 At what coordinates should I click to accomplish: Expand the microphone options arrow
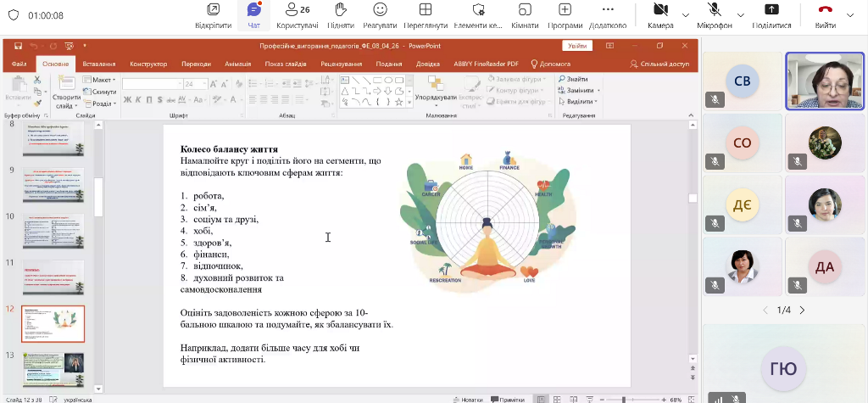(x=741, y=15)
